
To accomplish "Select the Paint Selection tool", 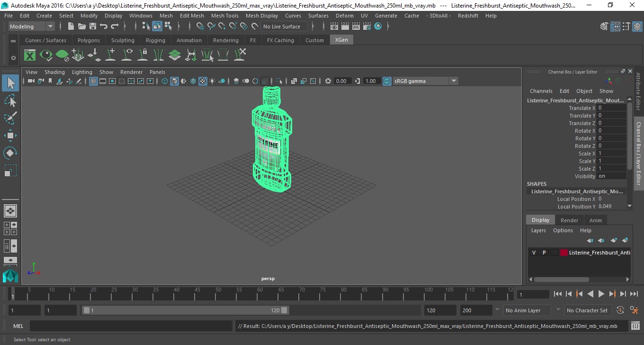I will [10, 118].
